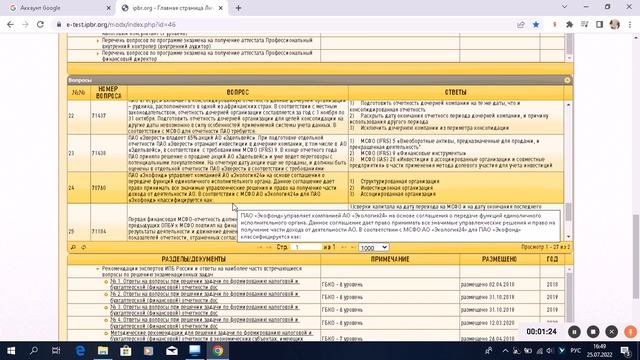Image resolution: width=640 pixels, height=360 pixels.
Task: Open browser extensions puzzle icon
Action: (569, 24)
